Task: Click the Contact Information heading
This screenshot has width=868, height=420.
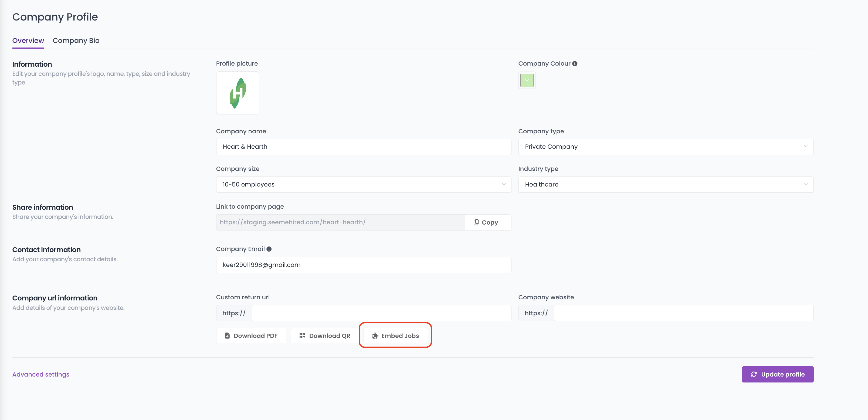Action: point(46,250)
